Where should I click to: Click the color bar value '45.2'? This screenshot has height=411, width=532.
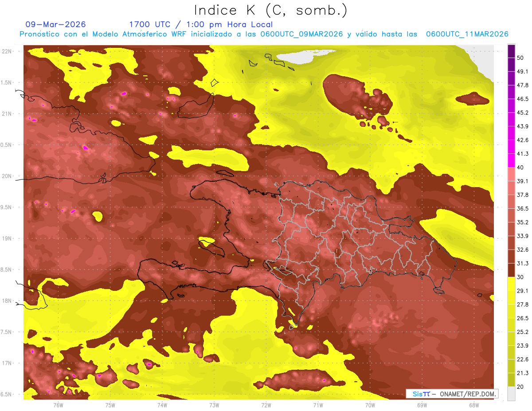point(523,113)
